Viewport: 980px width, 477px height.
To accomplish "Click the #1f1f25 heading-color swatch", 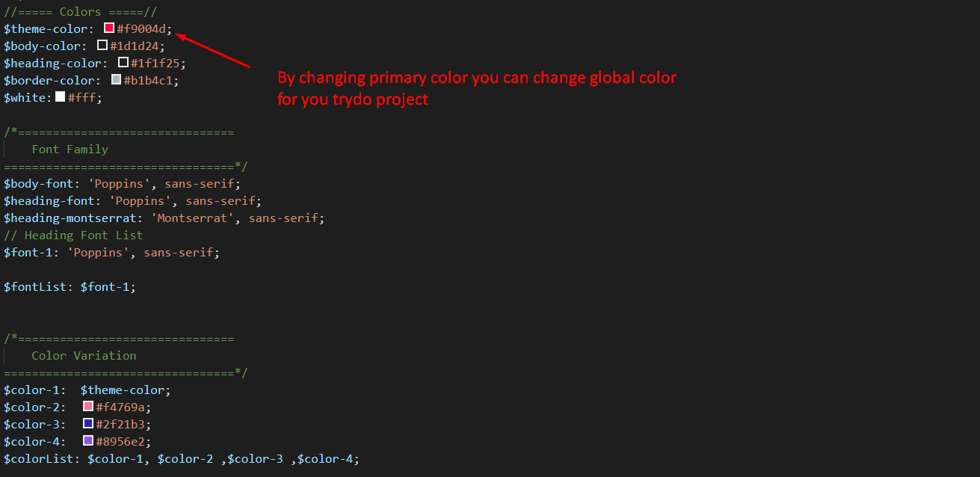I will click(123, 63).
